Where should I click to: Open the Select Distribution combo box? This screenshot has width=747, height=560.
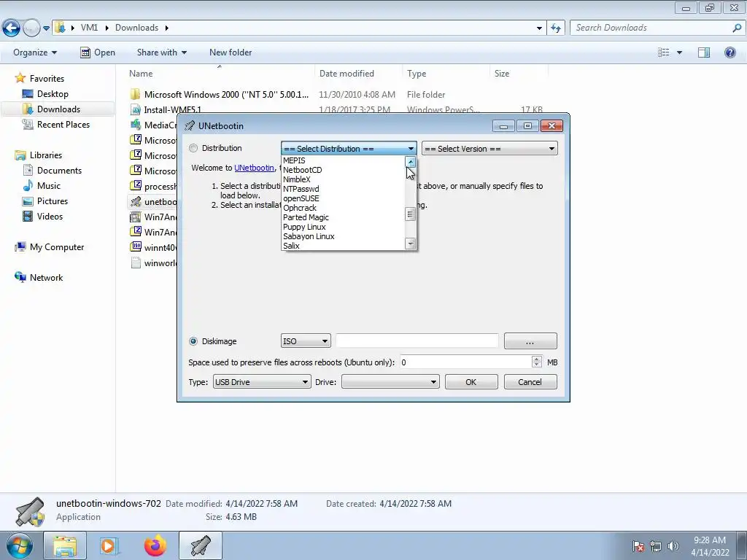click(x=349, y=149)
